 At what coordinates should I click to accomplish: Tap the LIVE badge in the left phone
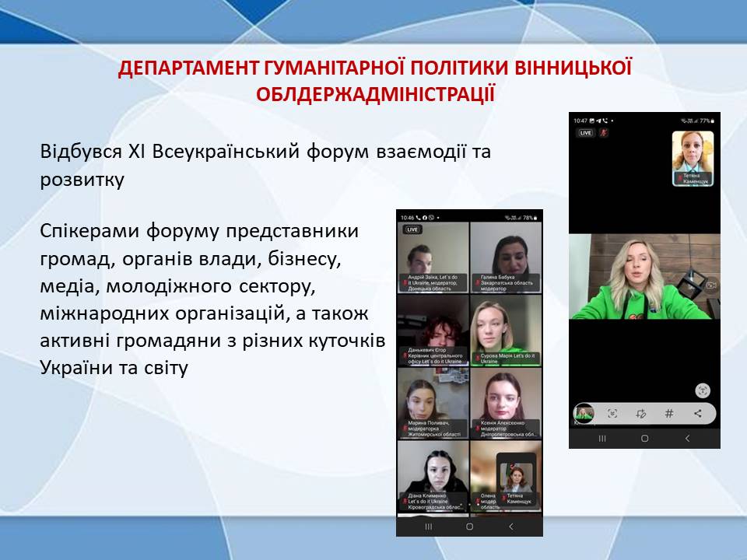click(412, 229)
